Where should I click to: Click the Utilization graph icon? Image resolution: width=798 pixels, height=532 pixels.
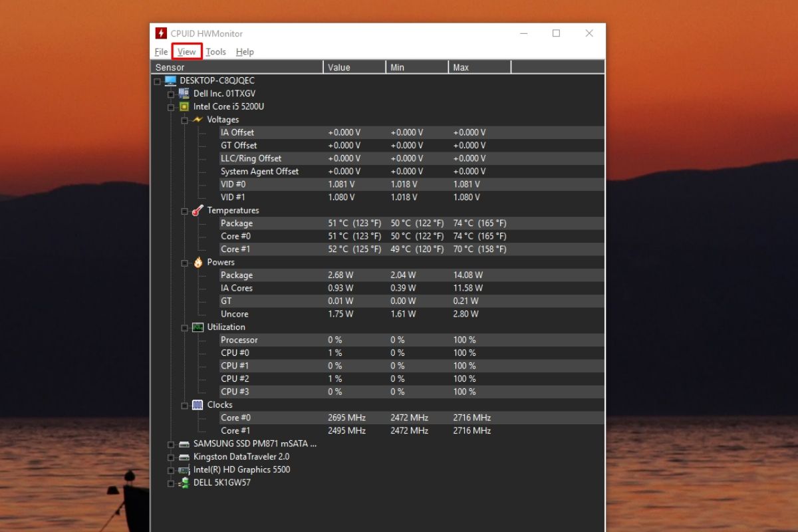tap(198, 327)
